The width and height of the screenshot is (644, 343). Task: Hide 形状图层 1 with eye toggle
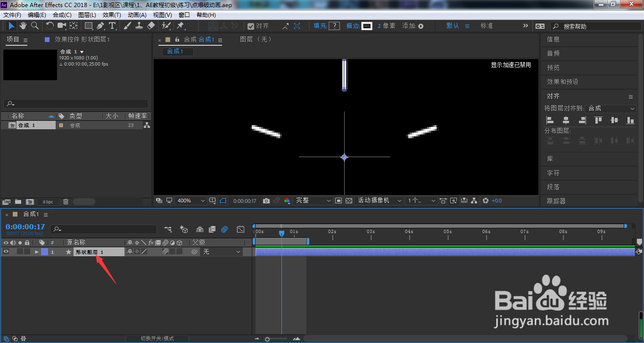click(6, 252)
